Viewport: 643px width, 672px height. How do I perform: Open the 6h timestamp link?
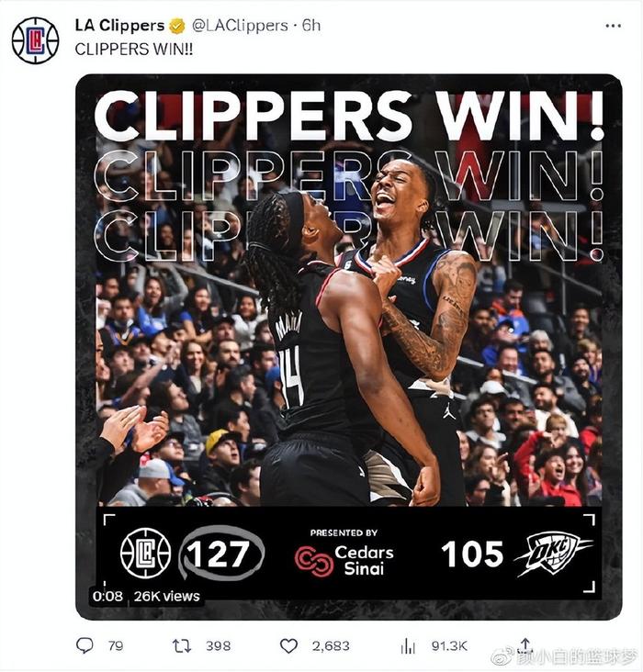311,26
